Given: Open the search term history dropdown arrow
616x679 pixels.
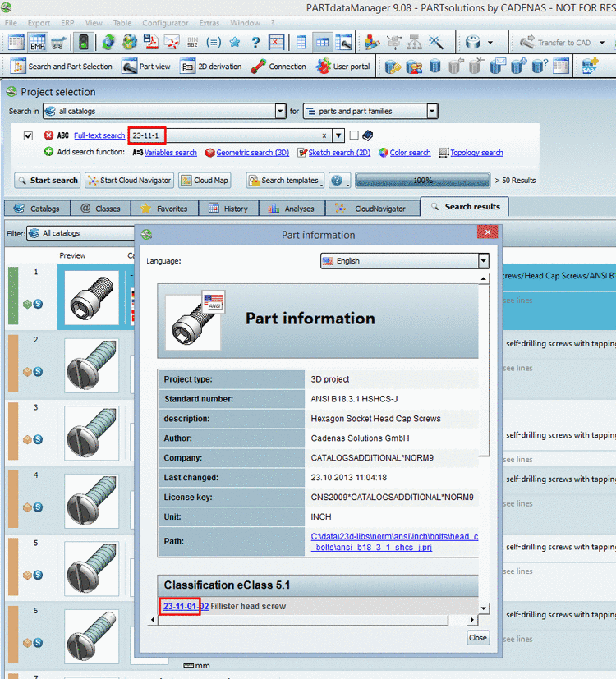Looking at the screenshot, I should pyautogui.click(x=338, y=135).
